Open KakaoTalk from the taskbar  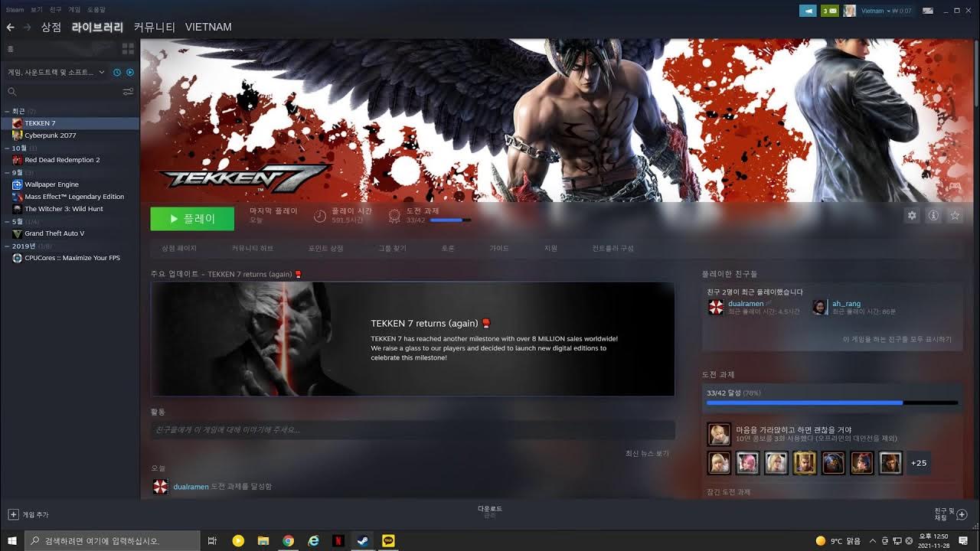(389, 540)
